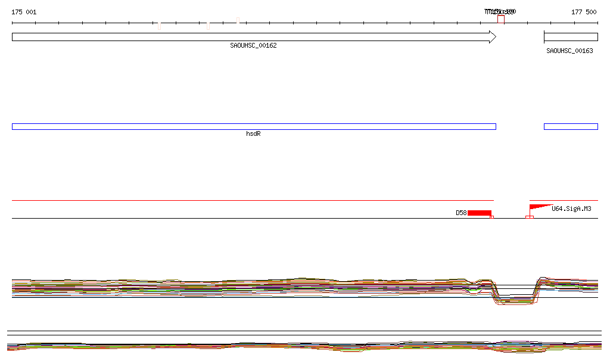Viewport: 610px width, 364px height.
Task: Click the small red terminator box right of D58
Action: click(491, 217)
